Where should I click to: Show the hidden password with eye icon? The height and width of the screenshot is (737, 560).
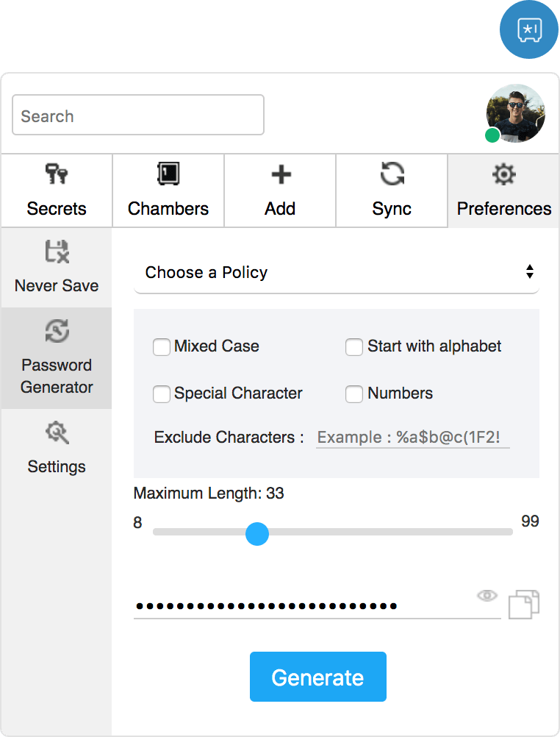tap(487, 596)
